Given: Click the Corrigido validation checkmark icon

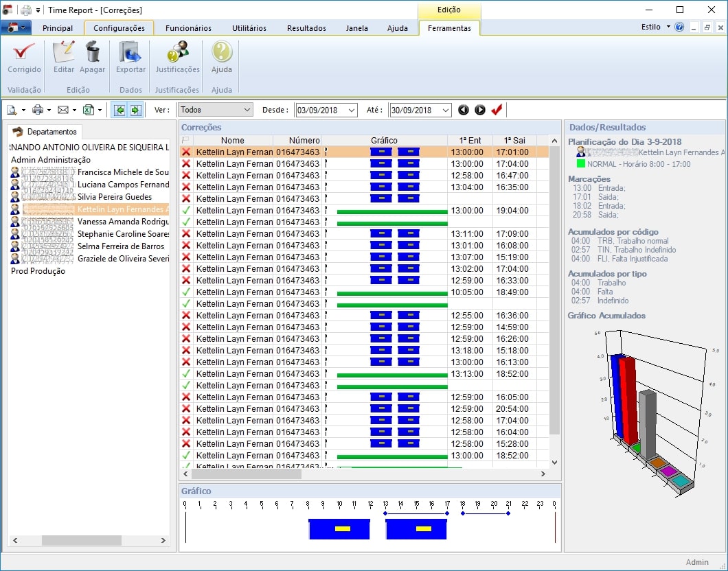Looking at the screenshot, I should tap(24, 53).
